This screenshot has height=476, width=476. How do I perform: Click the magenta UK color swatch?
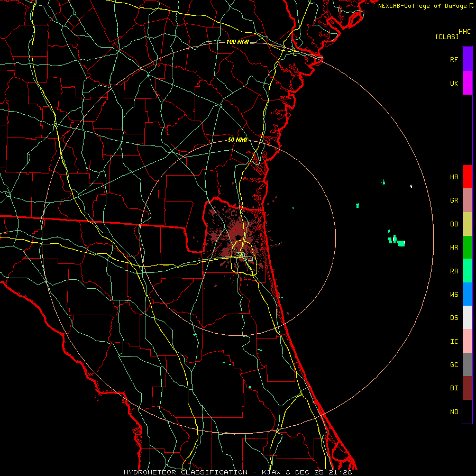click(x=467, y=83)
